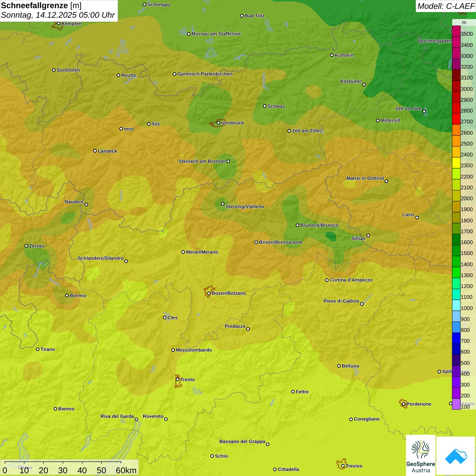Click the Matrei in Osttirol label
Viewport: 476px width, 476px height.
click(365, 178)
